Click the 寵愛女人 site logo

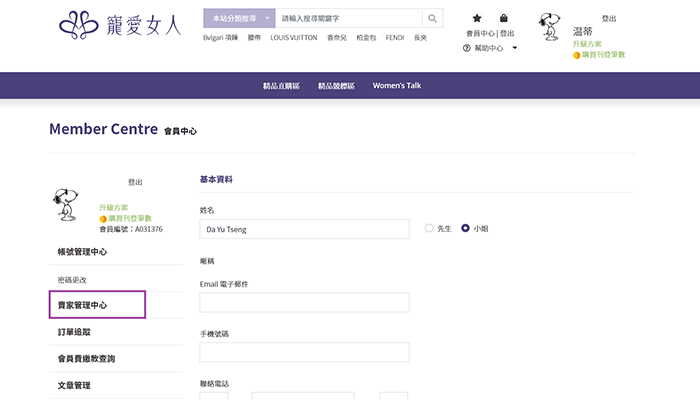[120, 23]
